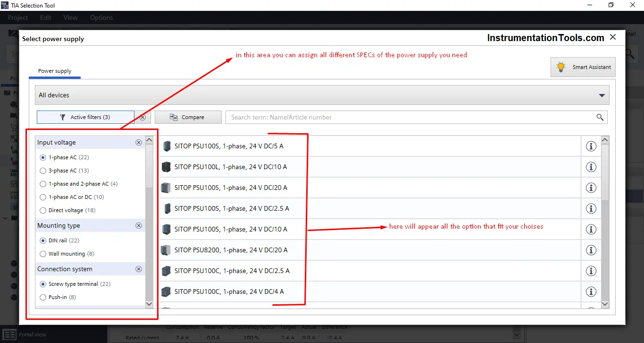Click the PSU100L 24 V DC/10 A product thumbnail
This screenshot has width=644, height=343.
click(166, 167)
